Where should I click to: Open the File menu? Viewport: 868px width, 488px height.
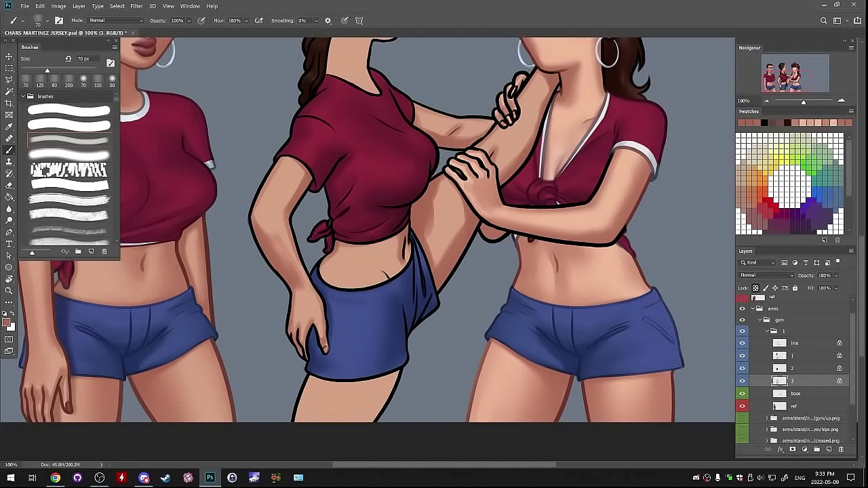pos(24,6)
